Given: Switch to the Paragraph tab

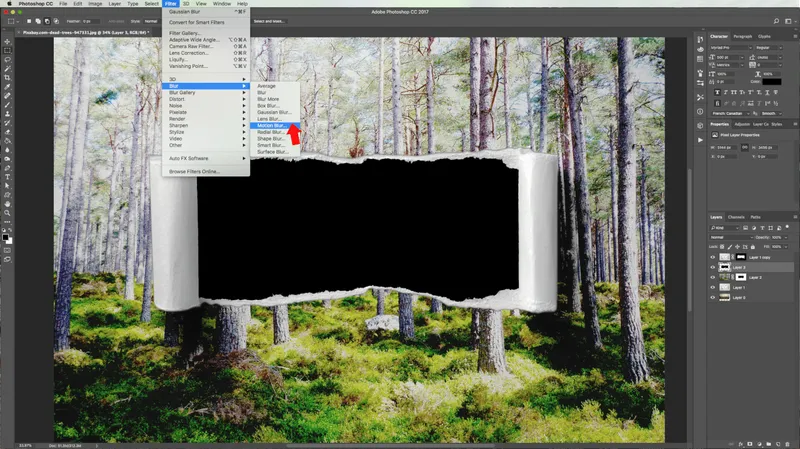Looking at the screenshot, I should point(743,37).
